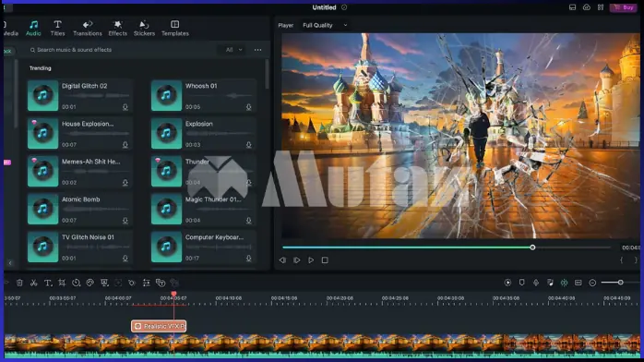This screenshot has height=362, width=644.
Task: Open the Full Quality dropdown
Action: [325, 25]
